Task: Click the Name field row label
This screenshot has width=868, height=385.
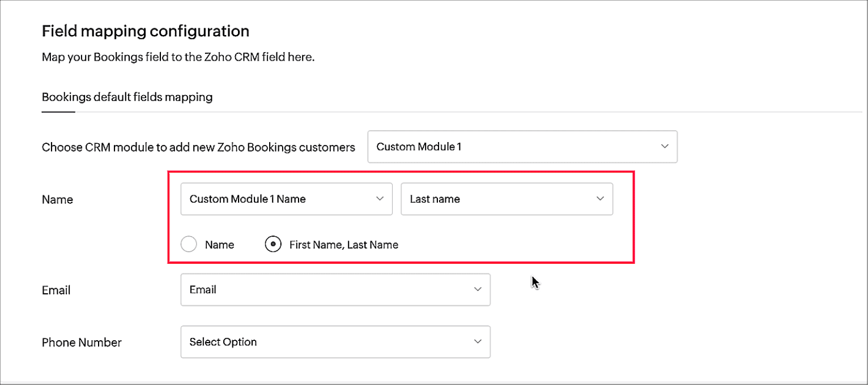Action: pyautogui.click(x=57, y=200)
